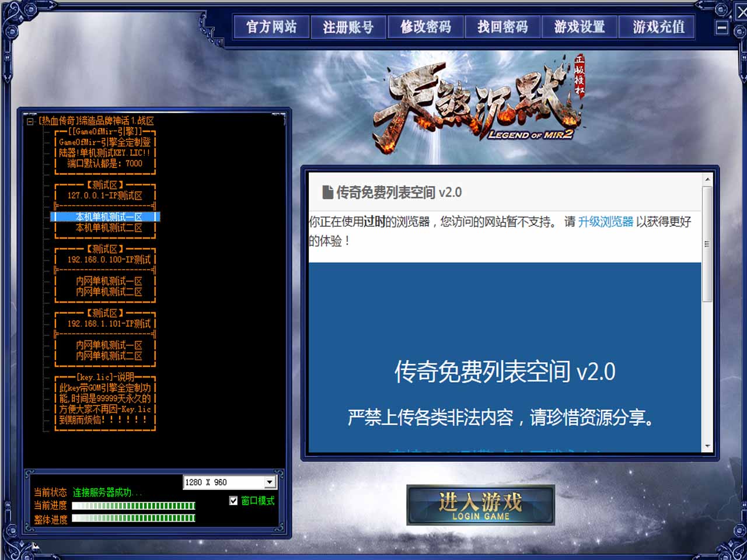This screenshot has height=560, width=747.
Task: Open 修改密码 change password
Action: click(x=425, y=27)
